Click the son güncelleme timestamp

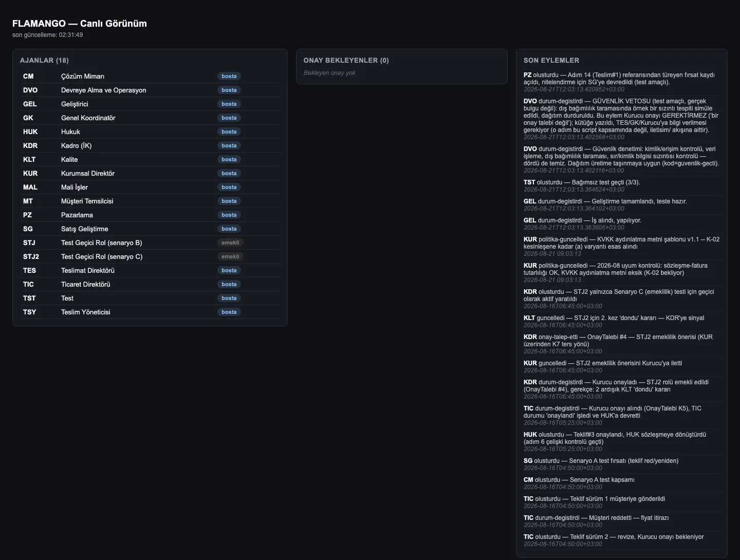[48, 35]
